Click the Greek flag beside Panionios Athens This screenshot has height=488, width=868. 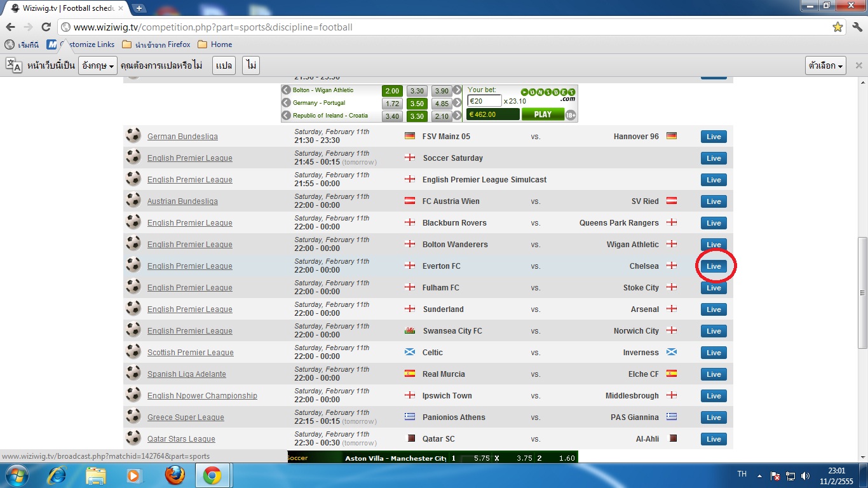(410, 417)
